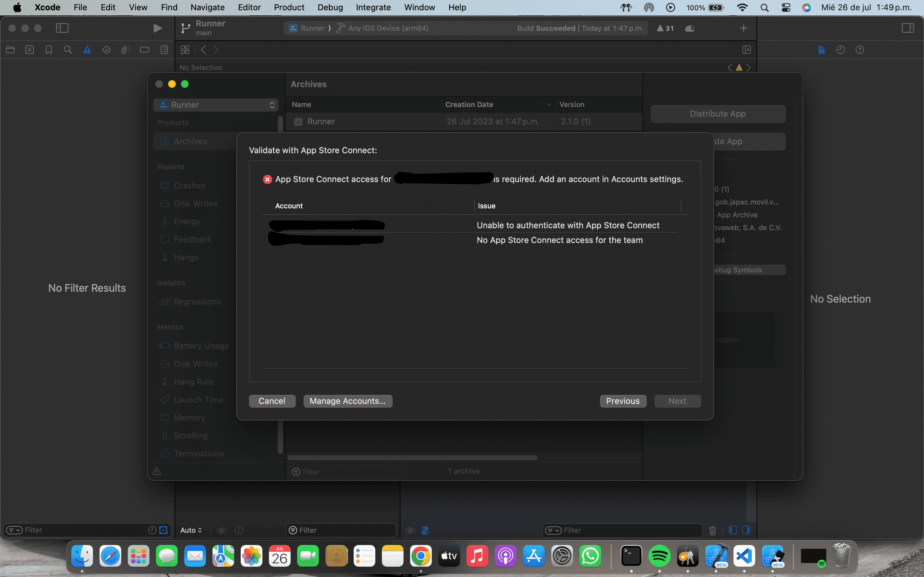This screenshot has width=924, height=577.
Task: Toggle the right inspectors panel
Action: (908, 28)
